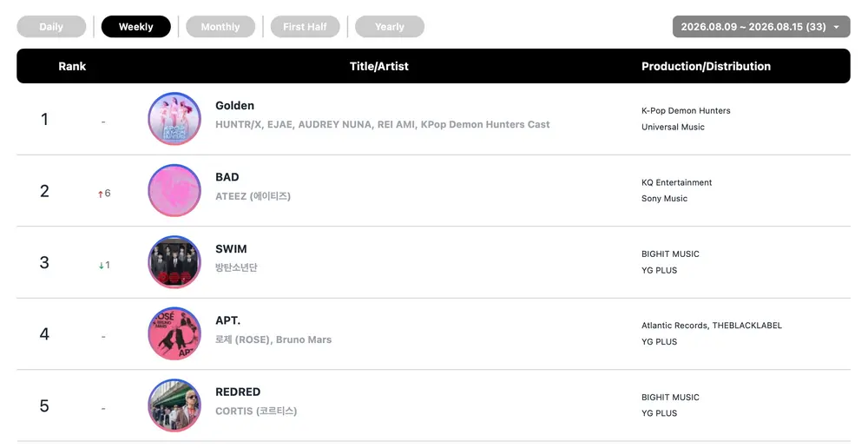Switch to the Daily chart tab

pyautogui.click(x=51, y=27)
